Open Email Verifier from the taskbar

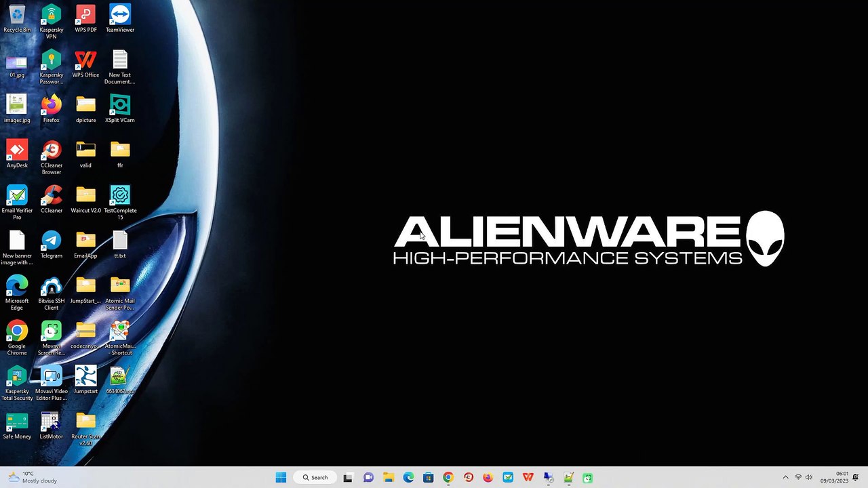pos(508,477)
